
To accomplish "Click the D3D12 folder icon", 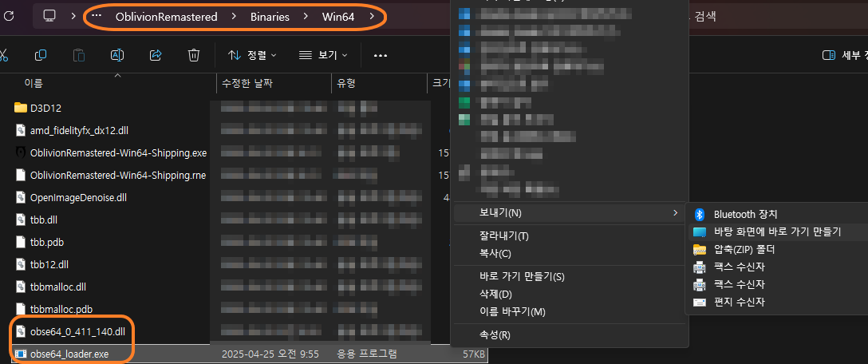I will click(x=21, y=108).
